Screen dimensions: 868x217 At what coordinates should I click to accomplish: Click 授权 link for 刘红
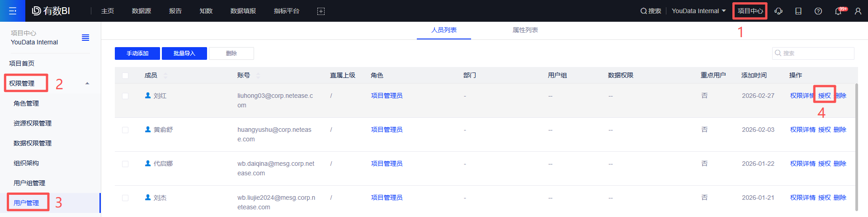coord(825,96)
